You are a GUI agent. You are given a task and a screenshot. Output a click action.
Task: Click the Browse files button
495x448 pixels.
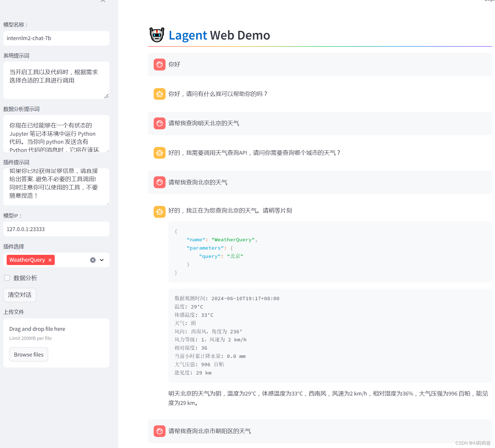pos(29,355)
